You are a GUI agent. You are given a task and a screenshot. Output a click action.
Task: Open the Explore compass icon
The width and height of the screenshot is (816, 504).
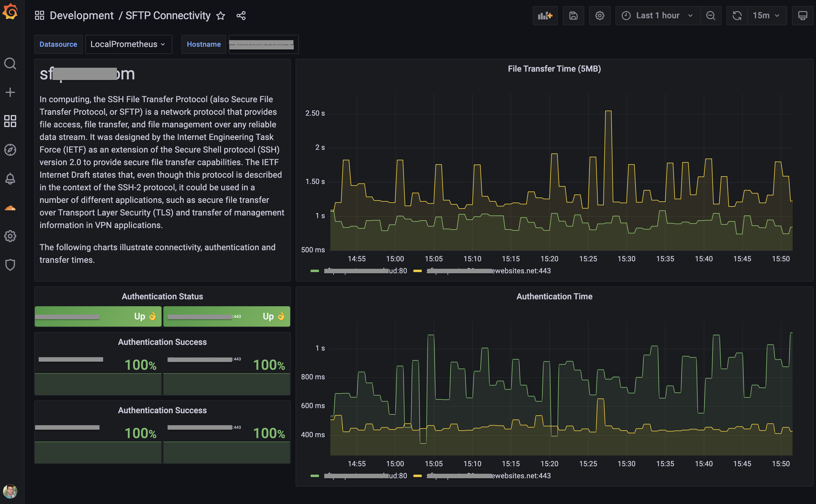point(10,150)
